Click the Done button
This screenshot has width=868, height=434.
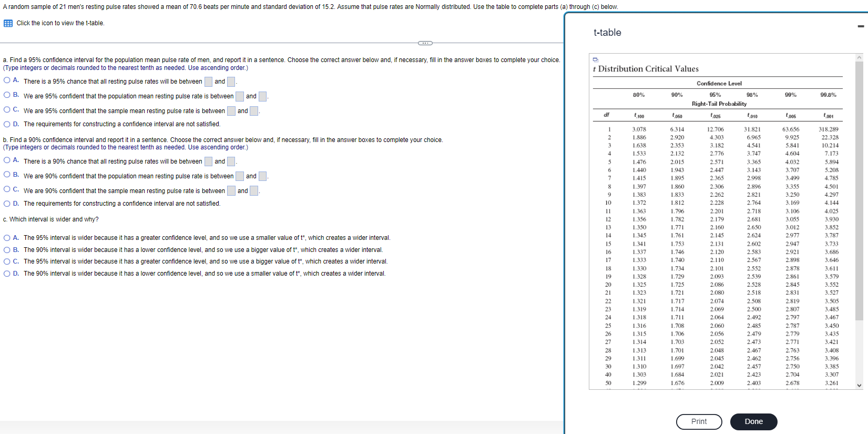coord(753,421)
